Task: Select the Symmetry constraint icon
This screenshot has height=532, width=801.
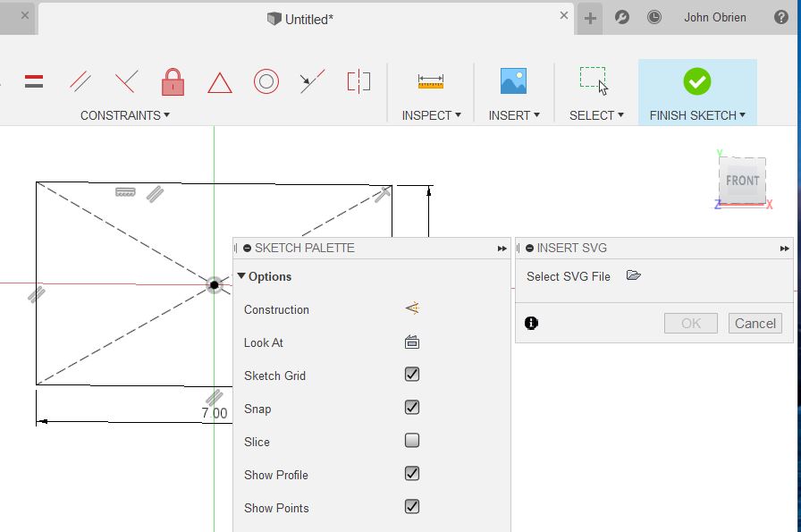Action: pos(358,81)
